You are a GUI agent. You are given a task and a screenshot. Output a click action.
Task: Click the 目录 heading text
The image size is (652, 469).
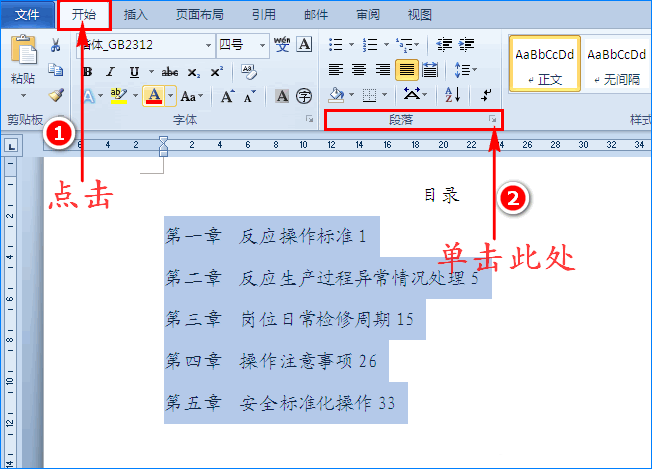442,195
